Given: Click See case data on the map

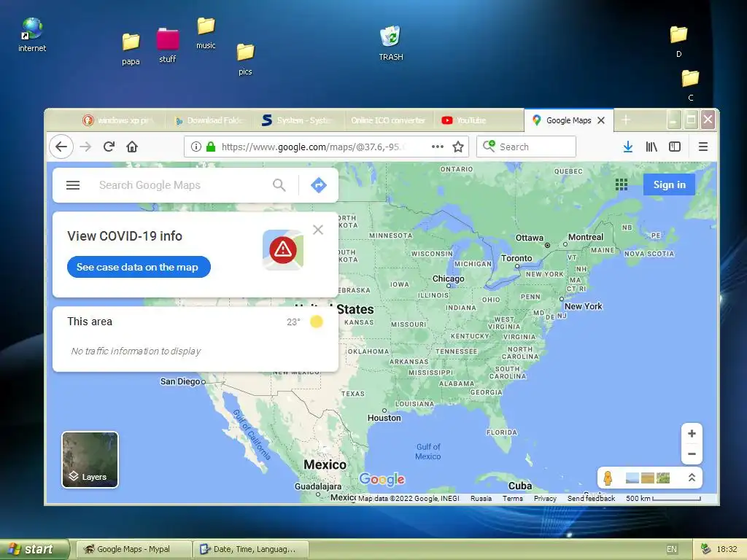Looking at the screenshot, I should pyautogui.click(x=139, y=267).
